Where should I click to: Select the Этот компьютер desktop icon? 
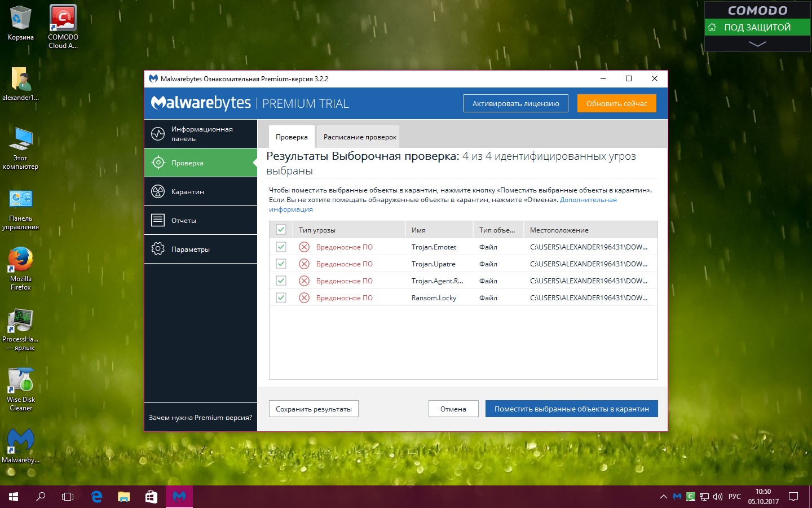[21, 148]
